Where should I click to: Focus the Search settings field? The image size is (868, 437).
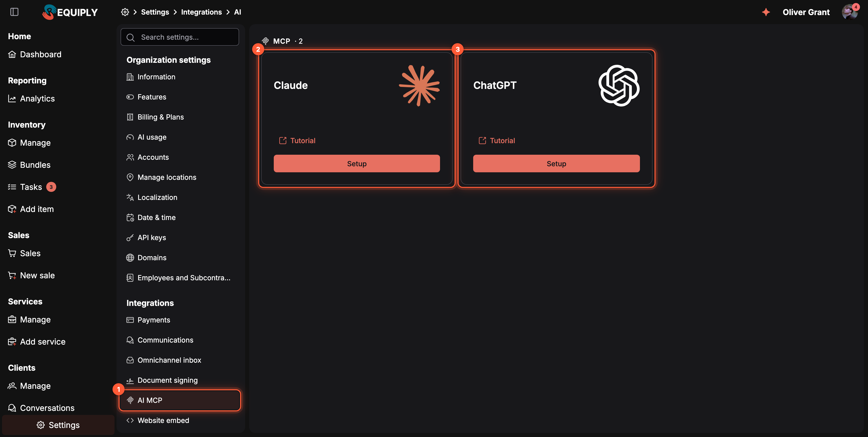coord(180,37)
